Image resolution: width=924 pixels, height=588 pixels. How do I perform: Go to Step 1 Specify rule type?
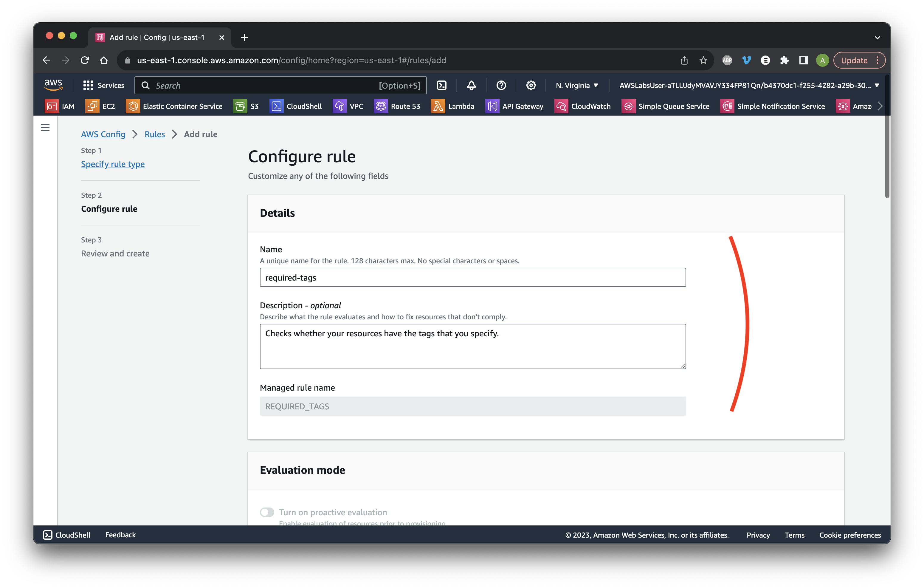[113, 164]
